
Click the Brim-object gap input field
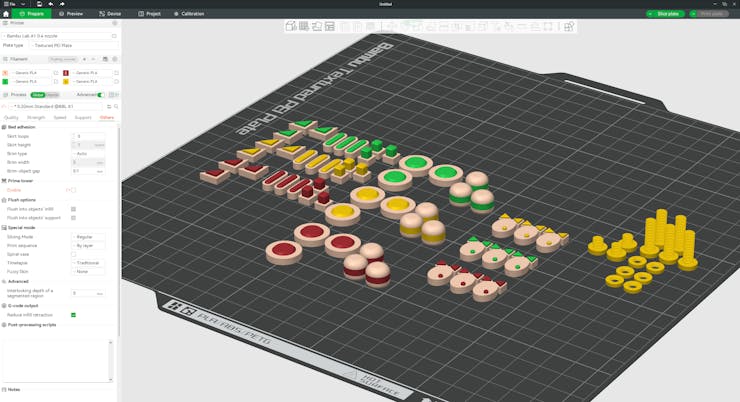pos(88,171)
